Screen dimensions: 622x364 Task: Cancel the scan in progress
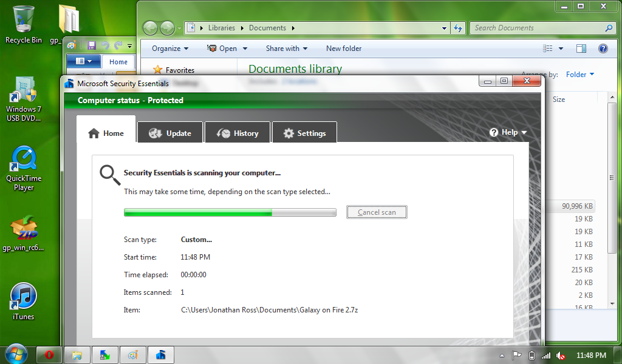(377, 212)
